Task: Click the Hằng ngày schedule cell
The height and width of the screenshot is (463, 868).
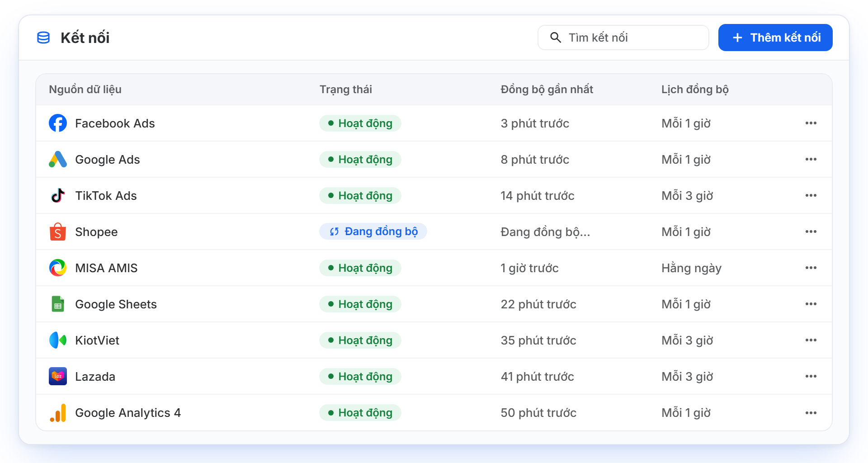Action: coord(691,268)
